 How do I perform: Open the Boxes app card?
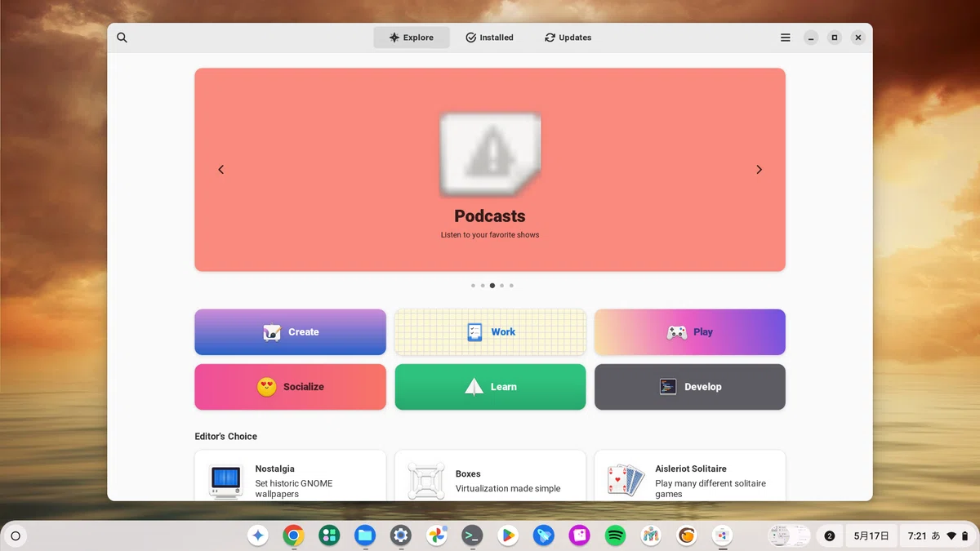(x=490, y=476)
